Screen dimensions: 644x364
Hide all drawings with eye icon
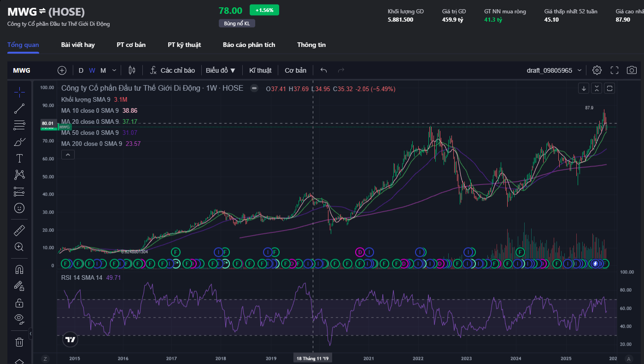coord(19,318)
